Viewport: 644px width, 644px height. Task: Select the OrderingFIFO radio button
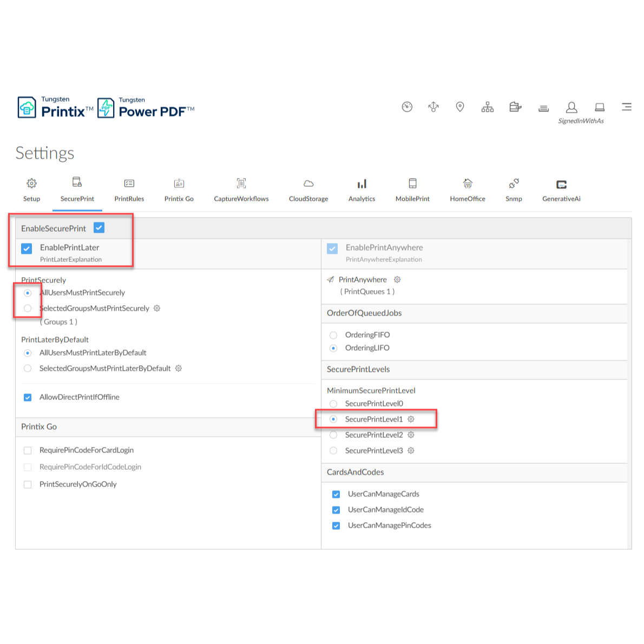coord(333,335)
